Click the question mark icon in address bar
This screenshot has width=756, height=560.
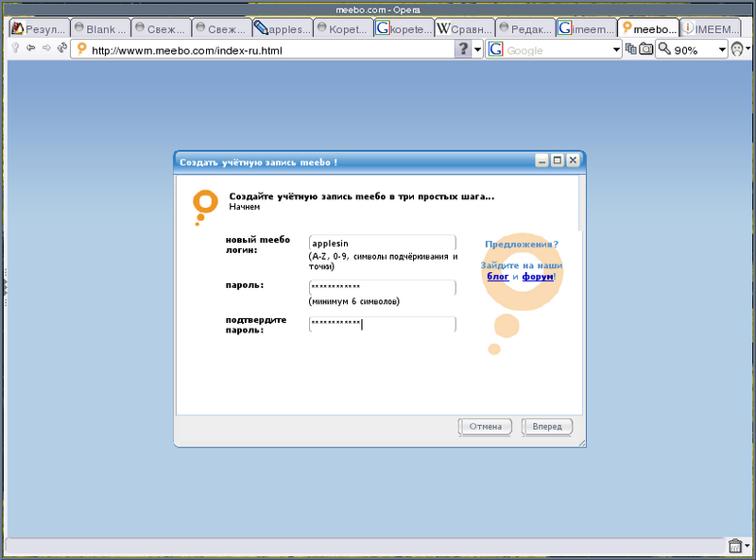tap(462, 49)
